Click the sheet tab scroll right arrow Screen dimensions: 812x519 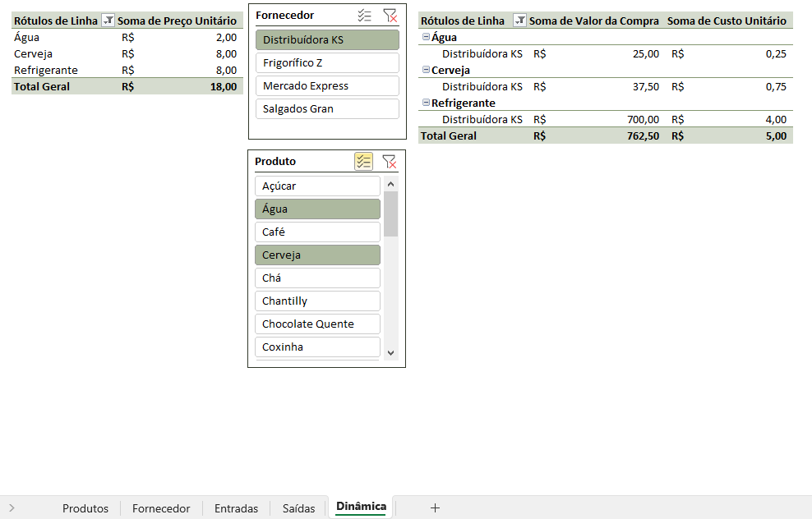pyautogui.click(x=12, y=508)
